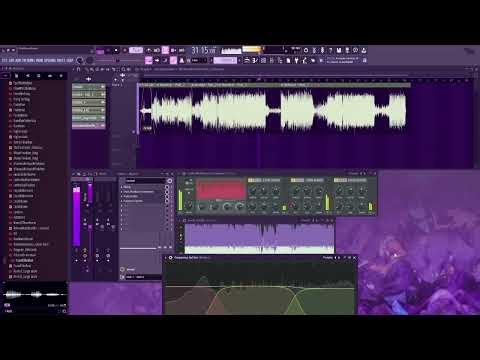Open the PATTERNS menu
Image resolution: width=480 pixels, height=360 pixels.
point(29,60)
